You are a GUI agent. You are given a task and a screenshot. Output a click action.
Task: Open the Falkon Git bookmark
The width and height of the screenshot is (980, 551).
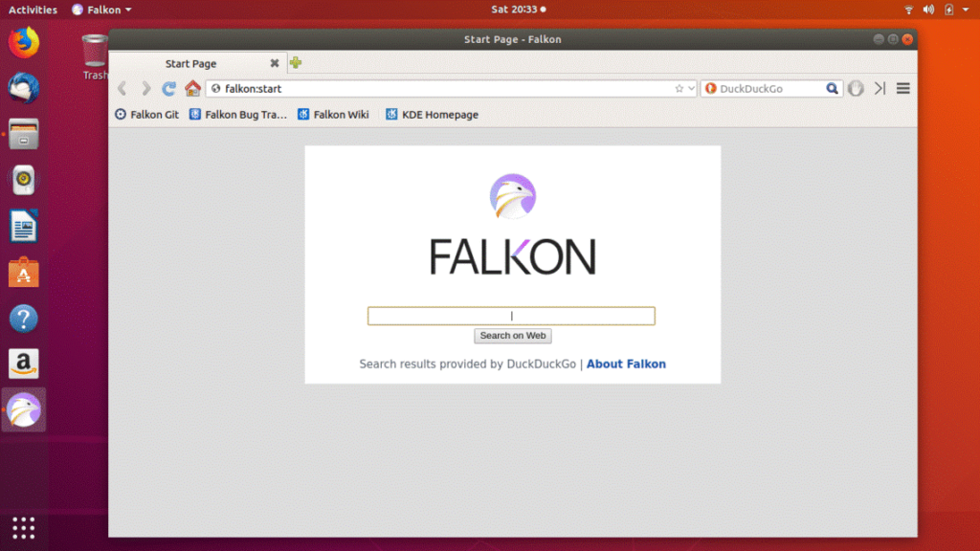(x=146, y=115)
